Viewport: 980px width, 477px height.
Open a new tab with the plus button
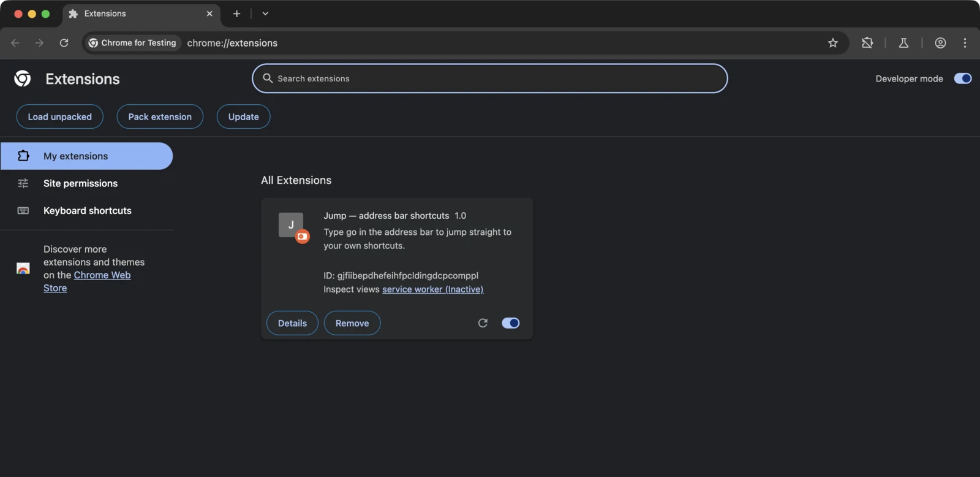[x=236, y=13]
